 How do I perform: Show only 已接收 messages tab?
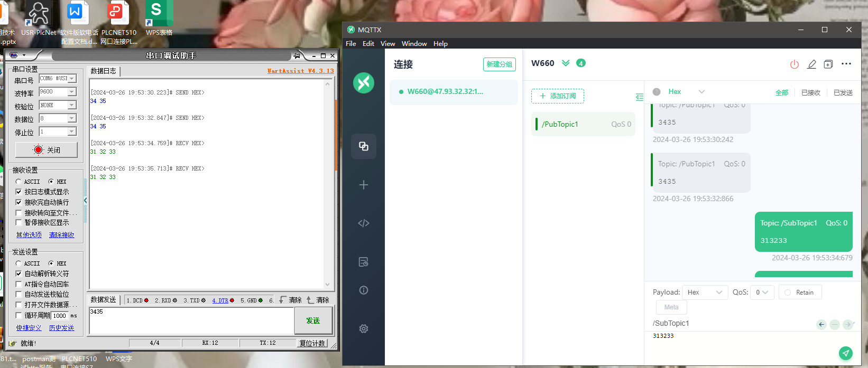click(811, 93)
